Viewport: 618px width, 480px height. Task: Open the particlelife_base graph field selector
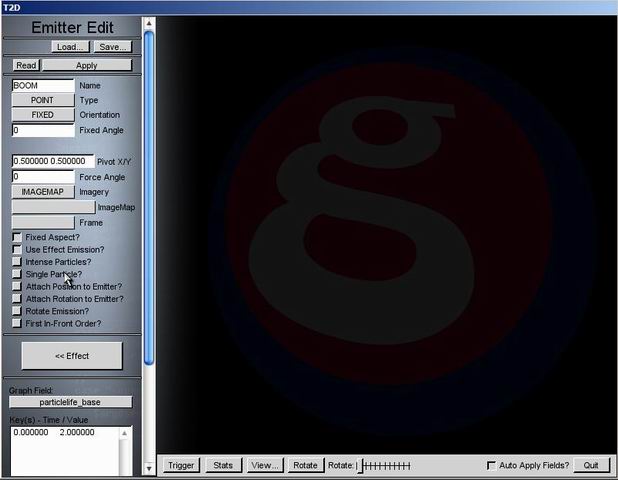(71, 402)
